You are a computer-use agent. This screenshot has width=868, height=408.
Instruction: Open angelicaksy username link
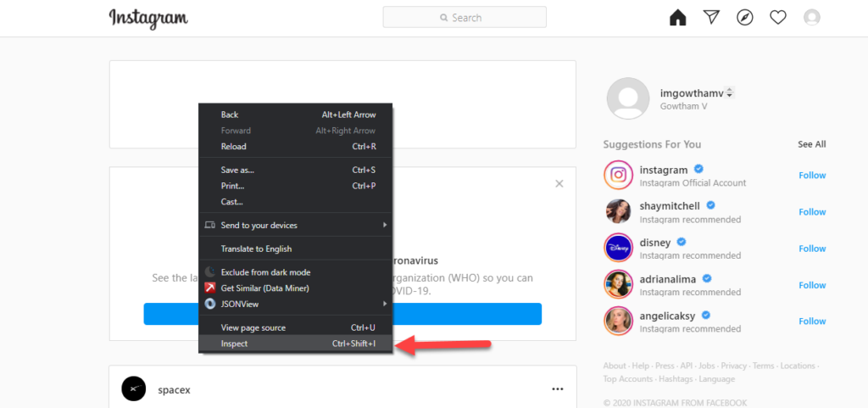pyautogui.click(x=667, y=316)
